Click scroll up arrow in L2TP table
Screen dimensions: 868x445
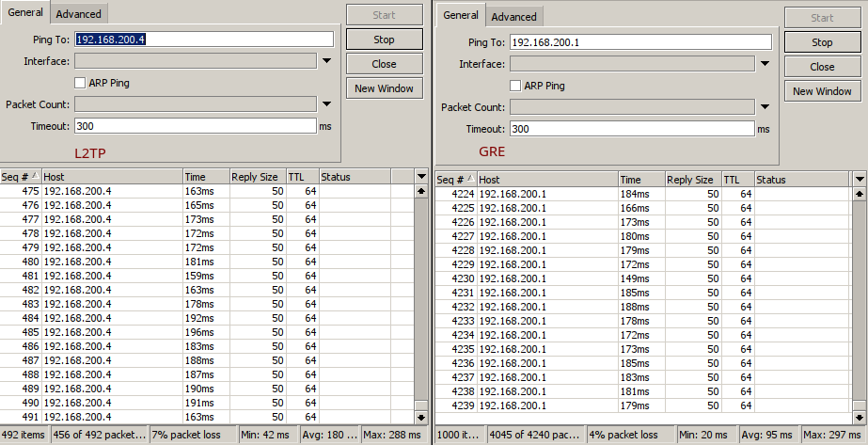[421, 191]
